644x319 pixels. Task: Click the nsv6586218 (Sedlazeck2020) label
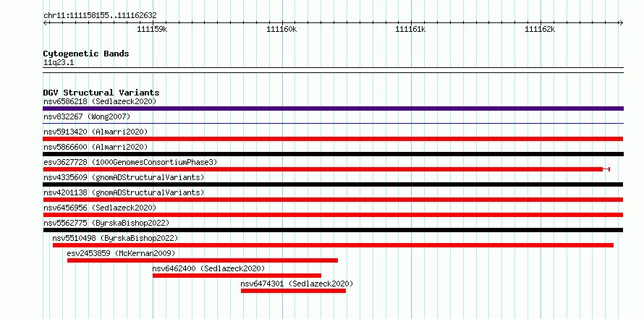pyautogui.click(x=100, y=101)
